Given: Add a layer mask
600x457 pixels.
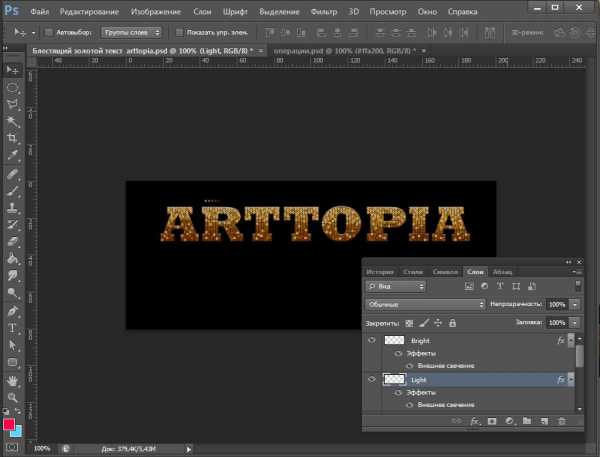Looking at the screenshot, I should tap(492, 421).
